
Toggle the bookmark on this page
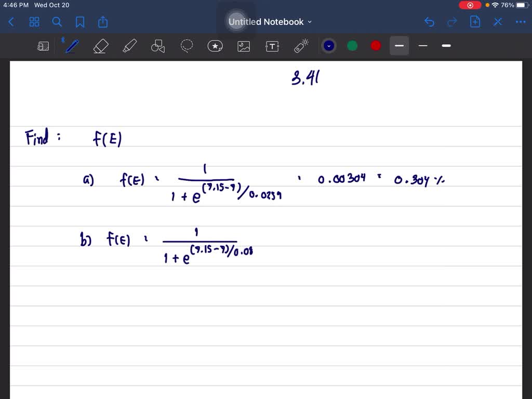pos(81,22)
